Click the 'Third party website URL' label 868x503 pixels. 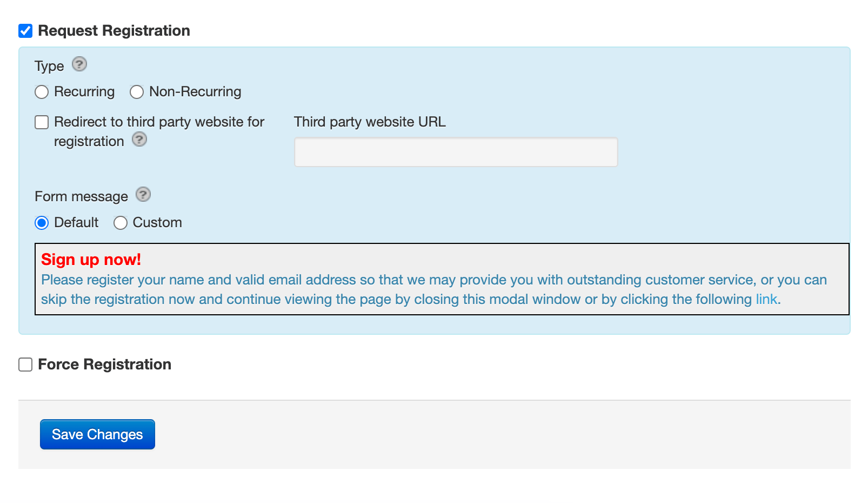click(370, 122)
